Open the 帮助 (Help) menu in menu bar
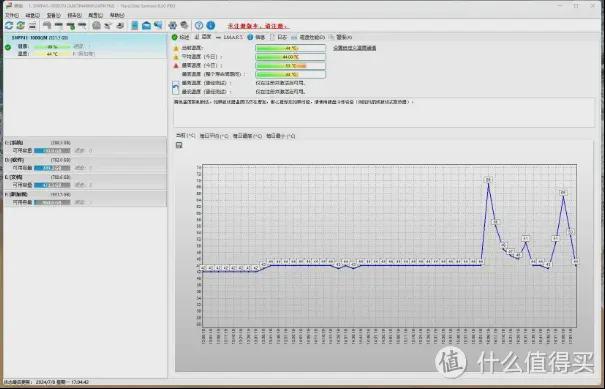This screenshot has height=389, width=605. (x=117, y=15)
